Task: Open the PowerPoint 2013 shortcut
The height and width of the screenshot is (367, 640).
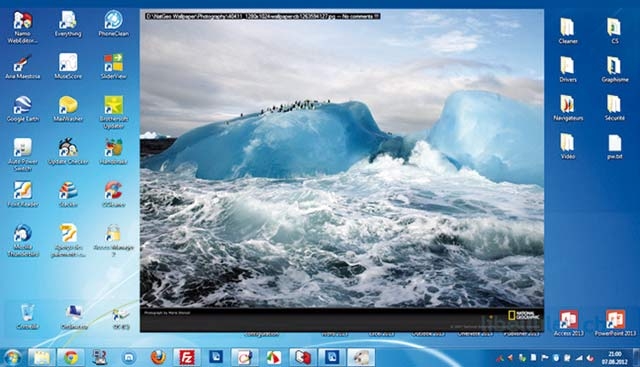Action: point(615,323)
